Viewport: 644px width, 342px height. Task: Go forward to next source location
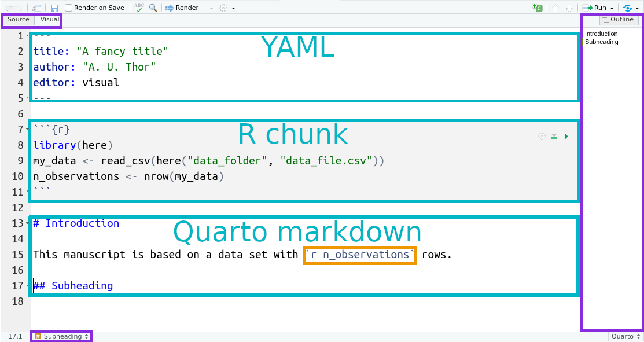[x=19, y=8]
